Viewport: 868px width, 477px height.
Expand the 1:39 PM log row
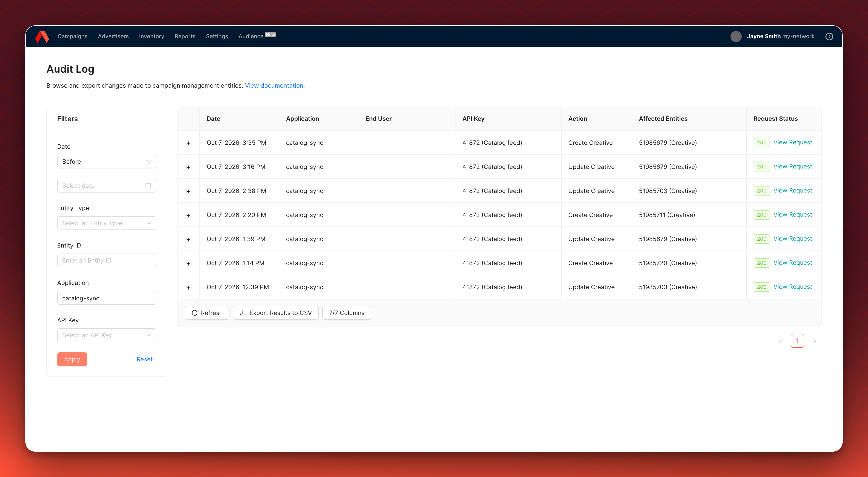(188, 240)
